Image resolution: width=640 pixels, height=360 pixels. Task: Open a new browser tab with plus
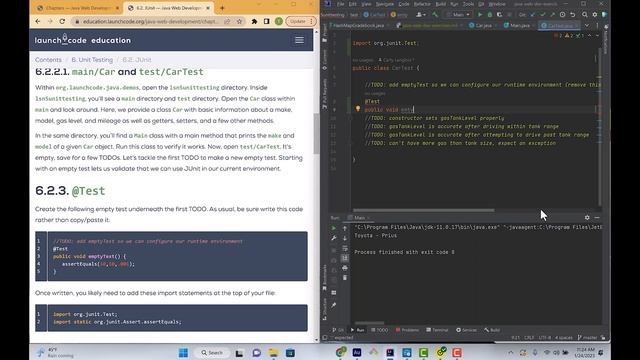point(222,8)
